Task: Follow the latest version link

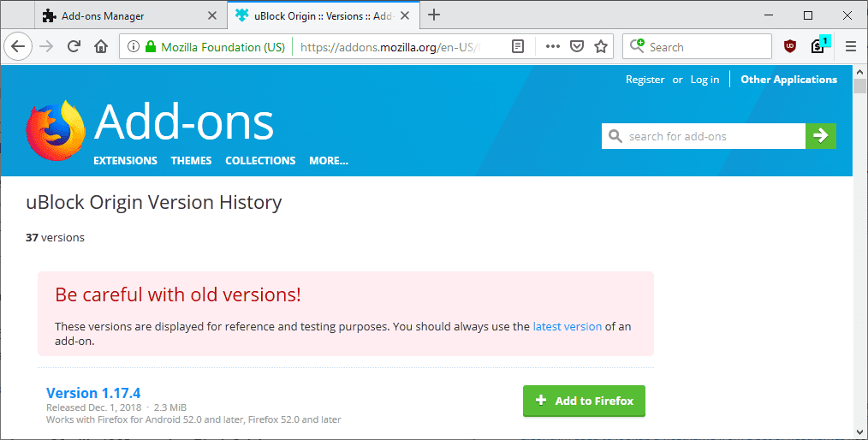Action: pyautogui.click(x=567, y=326)
